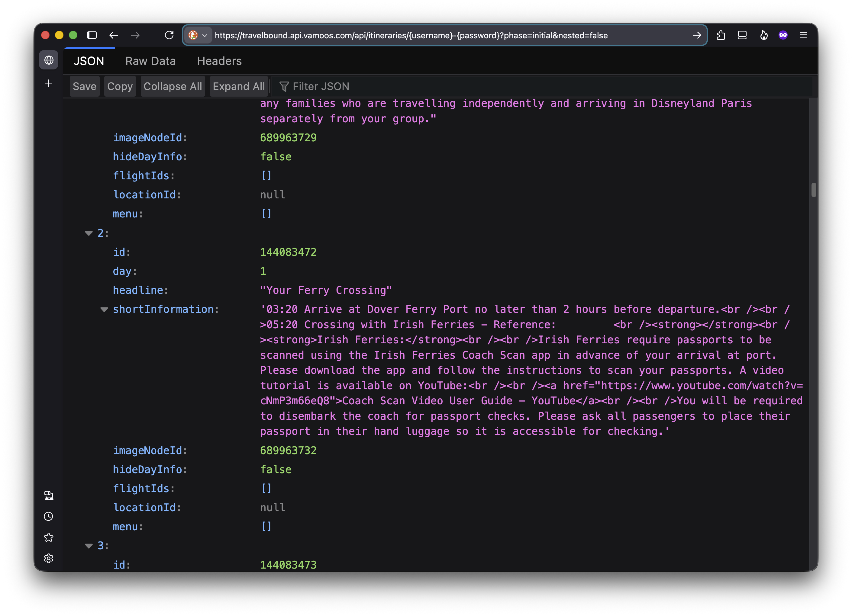Image resolution: width=852 pixels, height=616 pixels.
Task: Switch to the JSON tab
Action: point(89,61)
